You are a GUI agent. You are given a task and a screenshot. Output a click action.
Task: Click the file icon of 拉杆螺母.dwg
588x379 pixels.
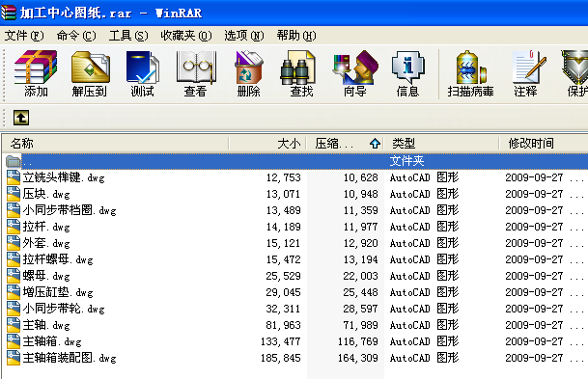coord(14,259)
